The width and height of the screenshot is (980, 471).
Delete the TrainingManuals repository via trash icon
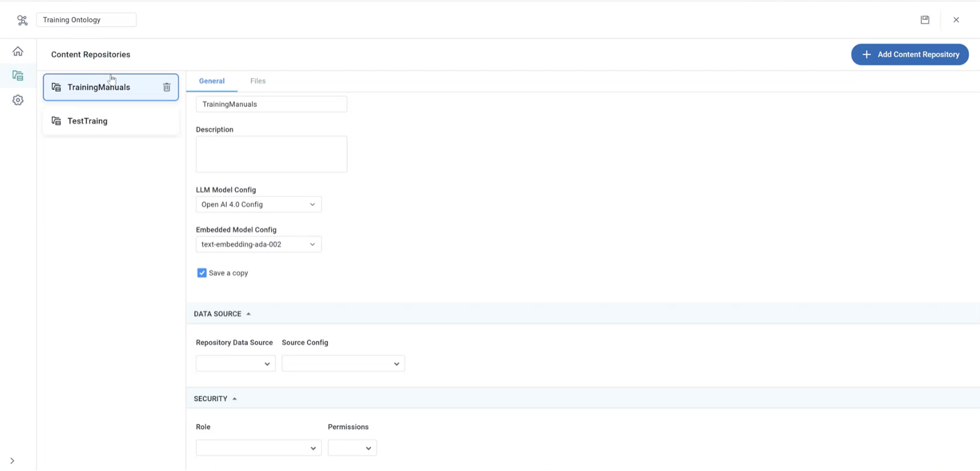coord(167,88)
